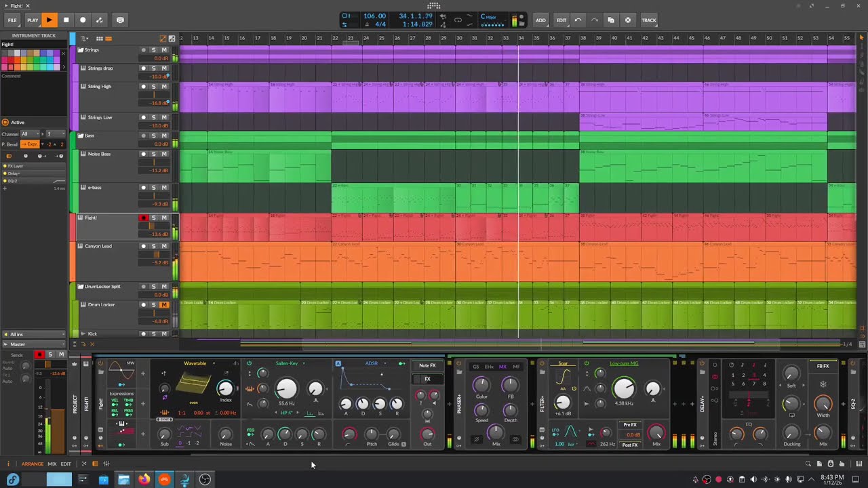This screenshot has width=868, height=488.
Task: Open OBS Studio from the taskbar
Action: pos(205,480)
